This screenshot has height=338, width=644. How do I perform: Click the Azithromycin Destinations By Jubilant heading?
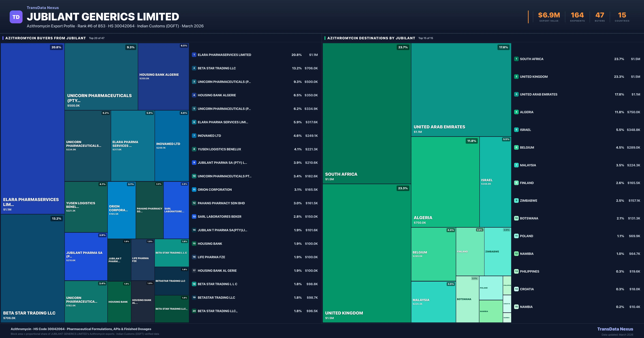tap(371, 38)
